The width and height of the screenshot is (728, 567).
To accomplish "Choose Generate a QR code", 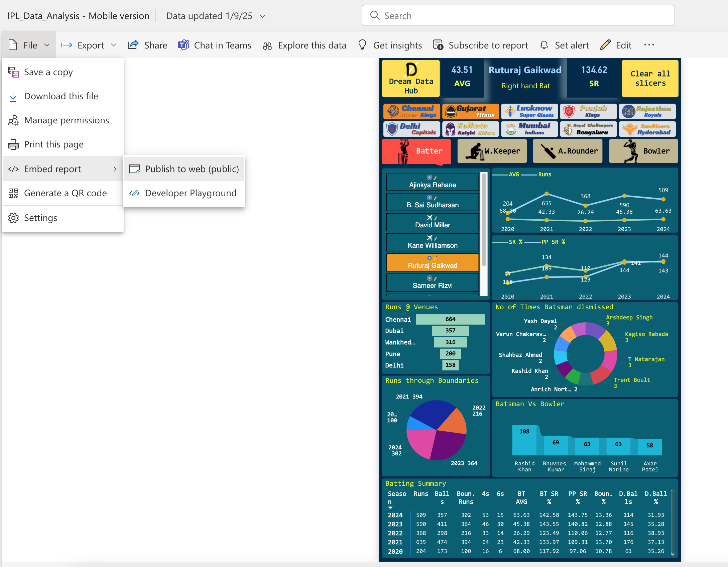I will click(63, 193).
